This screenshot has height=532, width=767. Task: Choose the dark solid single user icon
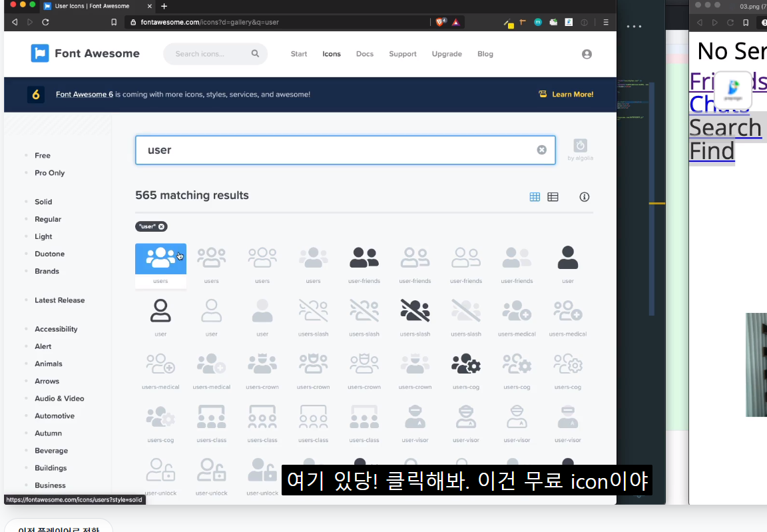point(567,258)
